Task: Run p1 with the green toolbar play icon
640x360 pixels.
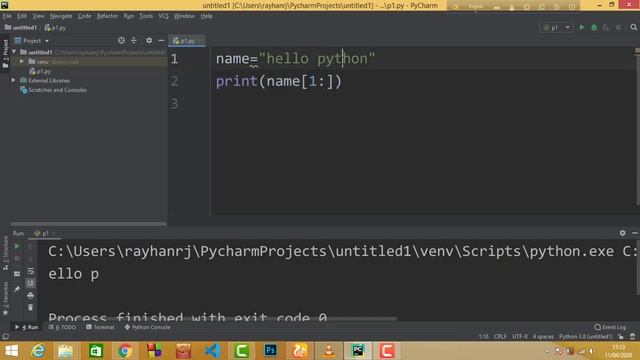Action: point(582,27)
